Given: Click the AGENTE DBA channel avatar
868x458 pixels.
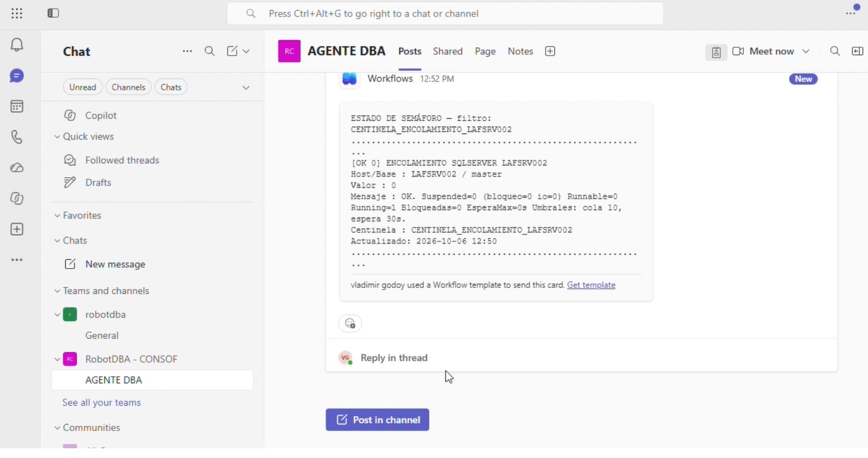Looking at the screenshot, I should coord(289,52).
